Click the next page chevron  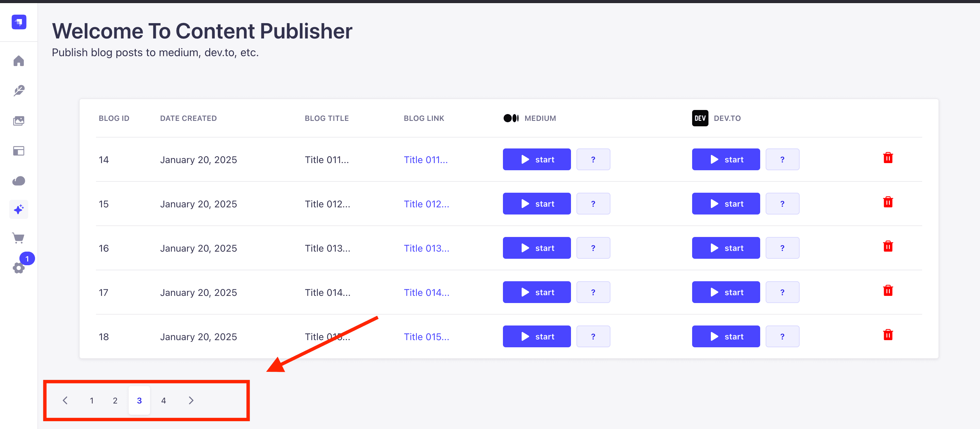191,400
